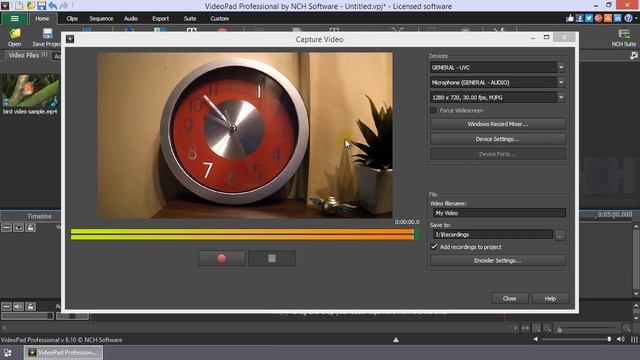Open the green hamburger main menu
This screenshot has width=640, height=360.
pos(15,18)
